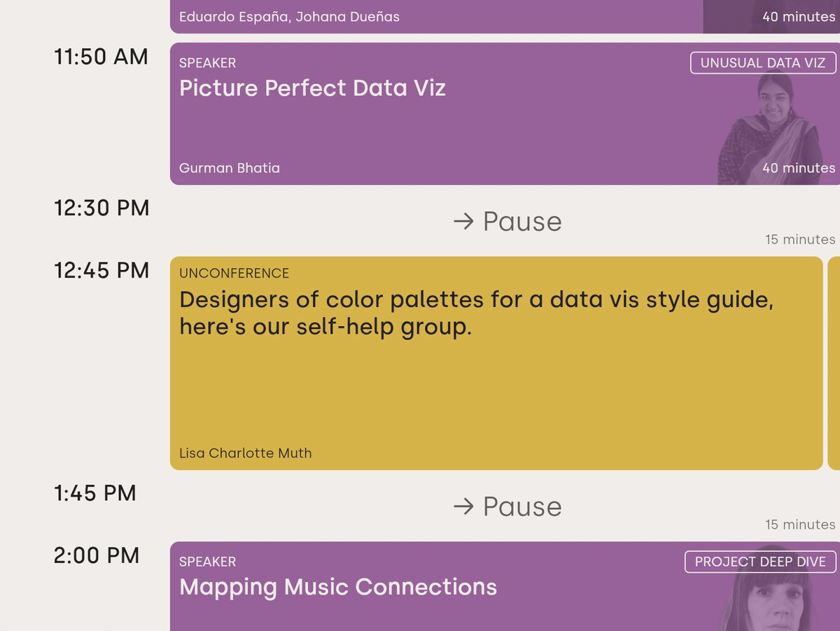The width and height of the screenshot is (840, 631).
Task: Click the partially visible yellow card at right edge
Action: 834,364
